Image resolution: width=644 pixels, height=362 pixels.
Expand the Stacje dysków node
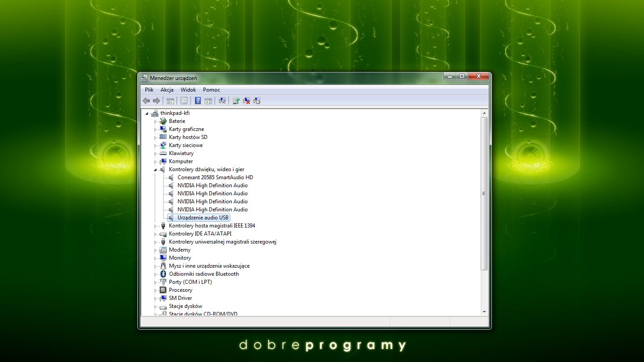155,307
